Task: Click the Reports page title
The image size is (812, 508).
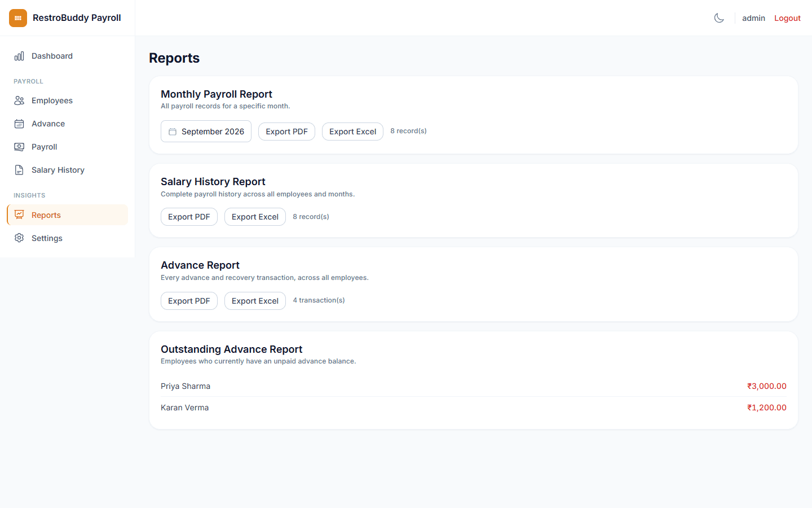Action: click(174, 58)
